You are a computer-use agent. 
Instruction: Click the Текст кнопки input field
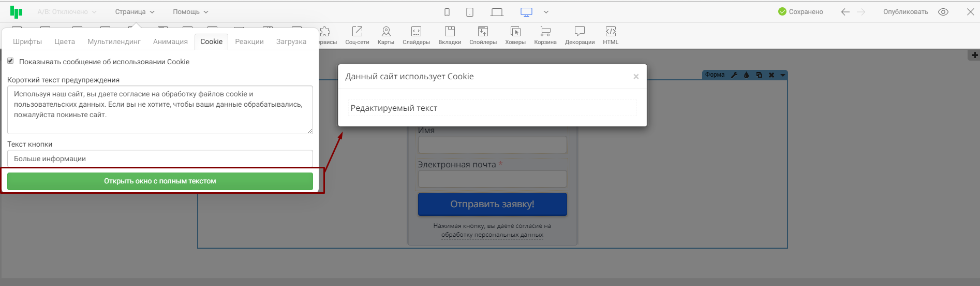(160, 159)
